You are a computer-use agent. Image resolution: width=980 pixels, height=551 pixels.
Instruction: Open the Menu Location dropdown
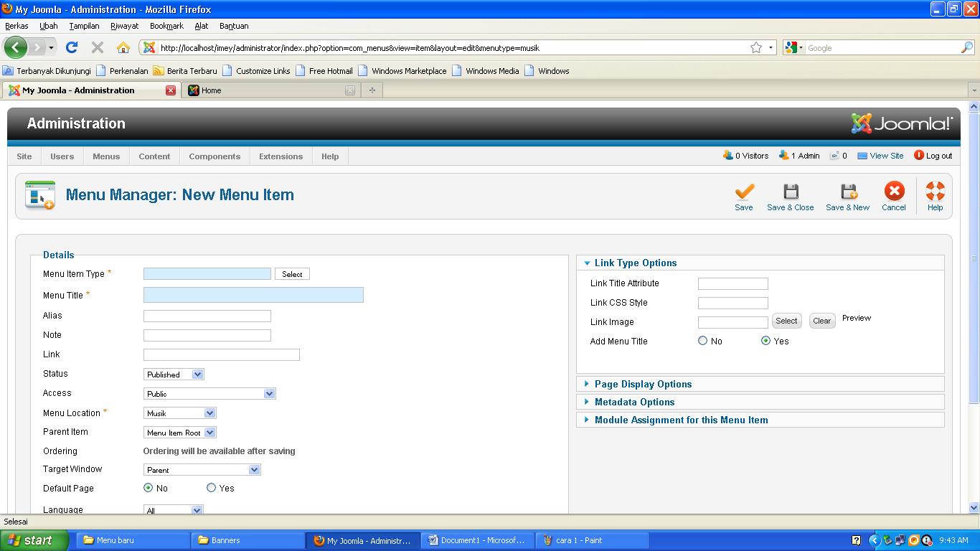click(x=179, y=413)
